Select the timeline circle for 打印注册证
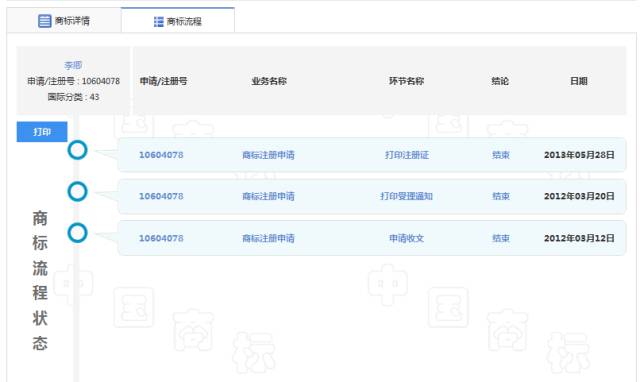This screenshot has height=382, width=640. (78, 150)
